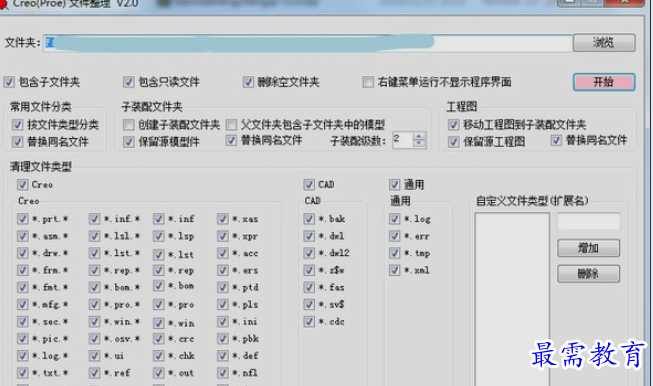Enable 父文件夹包含子文件夹中的模型 checkbox
The image size is (653, 386).
(232, 125)
